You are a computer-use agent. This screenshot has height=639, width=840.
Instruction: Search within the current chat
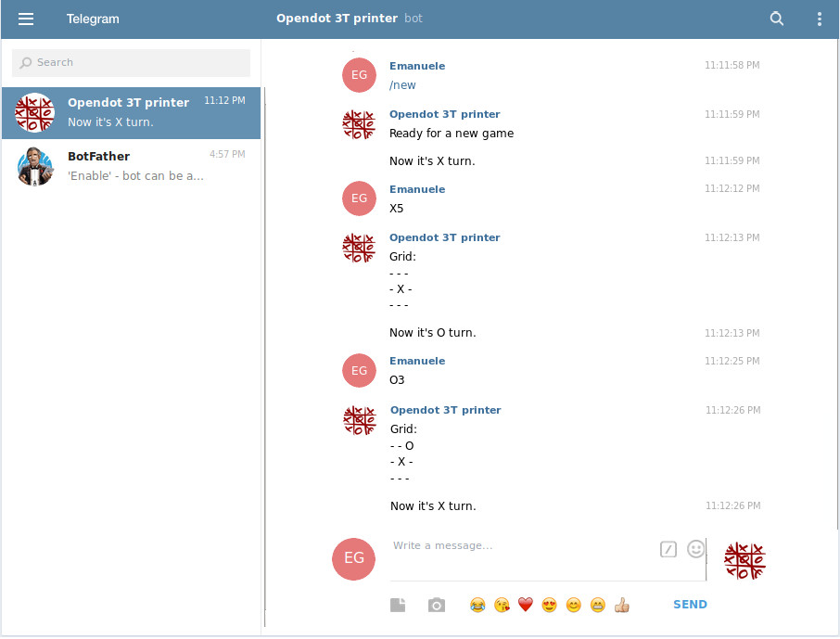[776, 19]
